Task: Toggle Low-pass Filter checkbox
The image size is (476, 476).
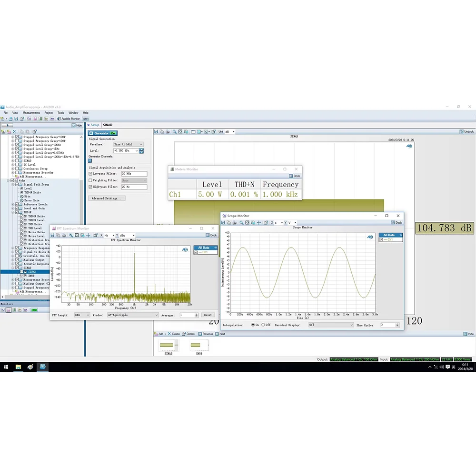Action: [90, 174]
